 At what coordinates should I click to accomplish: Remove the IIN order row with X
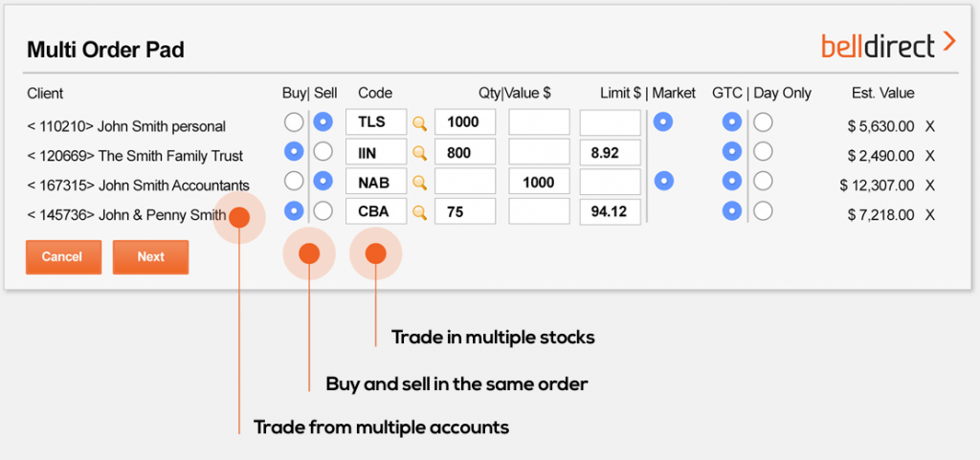pos(929,155)
